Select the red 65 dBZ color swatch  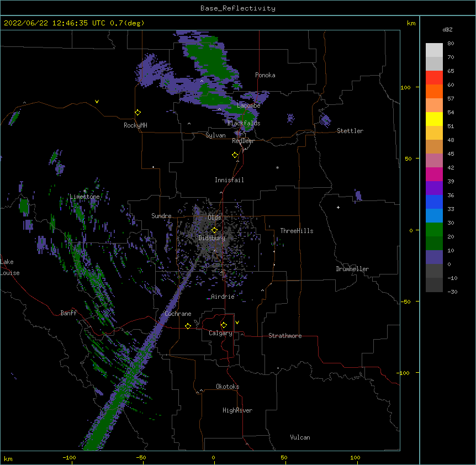pos(434,78)
